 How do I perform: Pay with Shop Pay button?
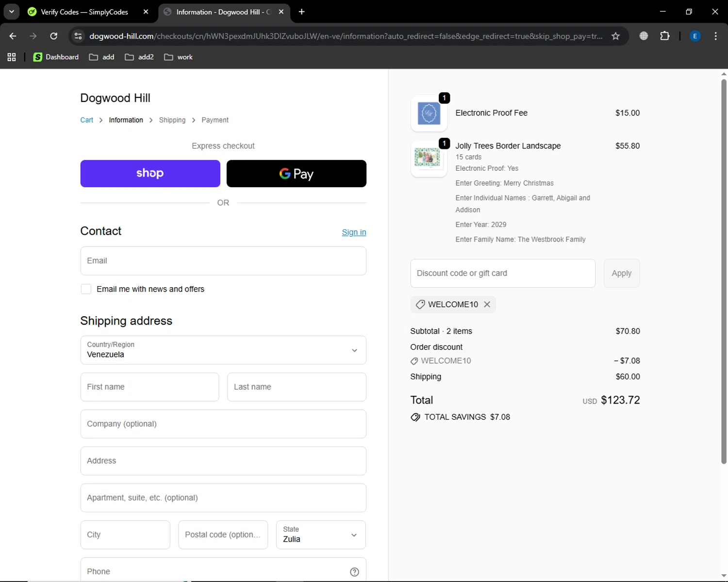coord(150,174)
